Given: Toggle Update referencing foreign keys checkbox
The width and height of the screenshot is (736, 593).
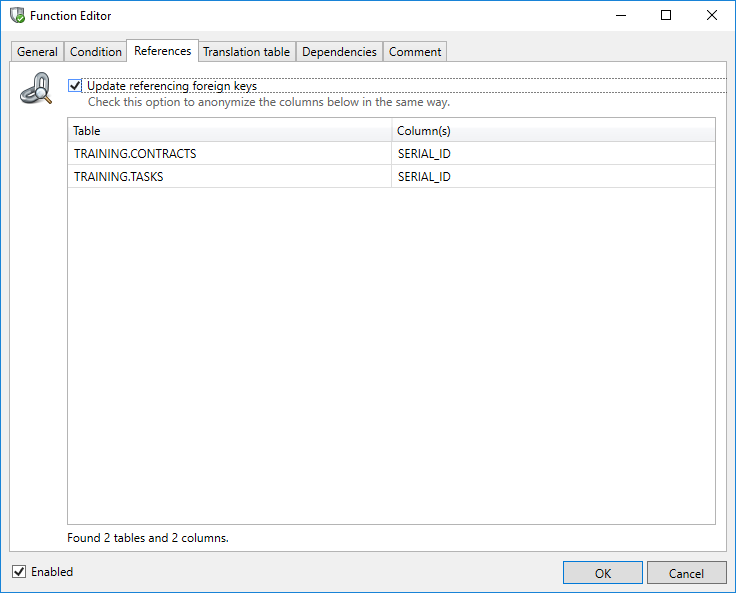Looking at the screenshot, I should (75, 86).
